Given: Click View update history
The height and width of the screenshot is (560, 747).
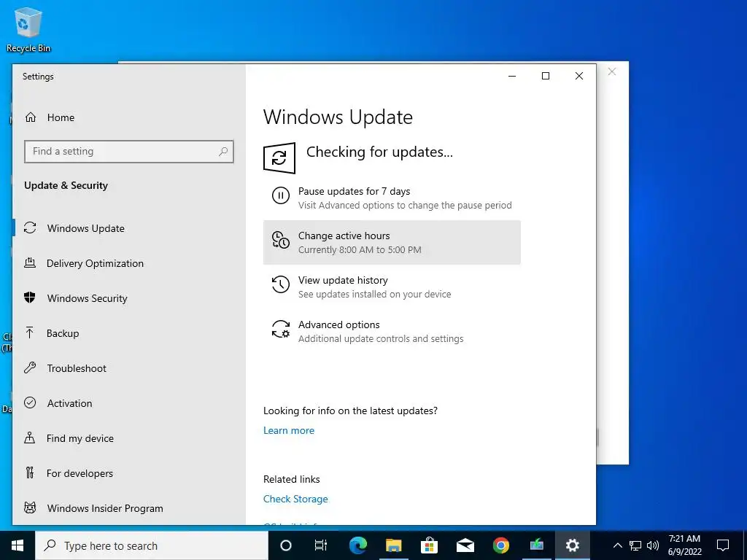Looking at the screenshot, I should (x=392, y=287).
